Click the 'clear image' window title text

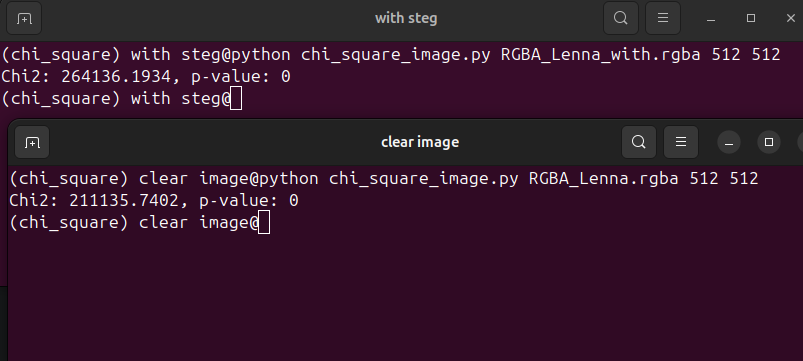point(420,142)
